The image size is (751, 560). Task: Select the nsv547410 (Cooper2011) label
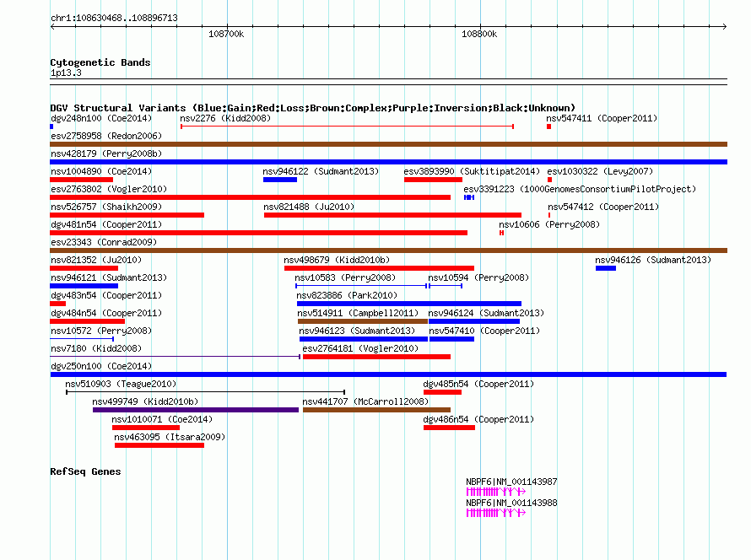(x=484, y=331)
